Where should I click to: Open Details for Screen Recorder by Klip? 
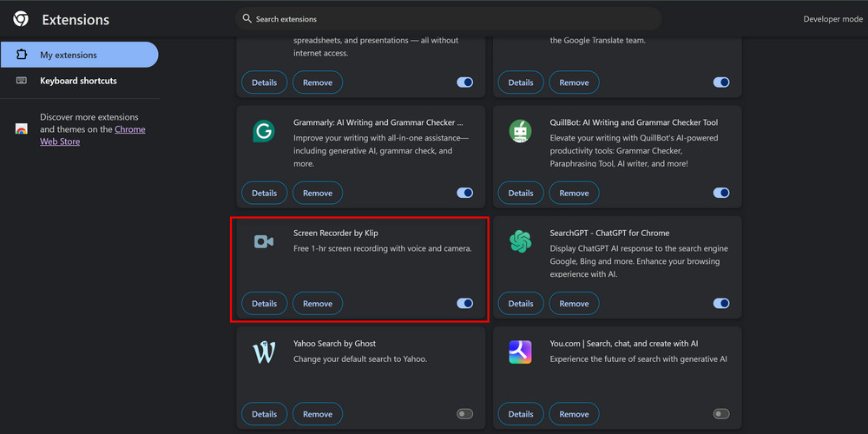pyautogui.click(x=265, y=303)
